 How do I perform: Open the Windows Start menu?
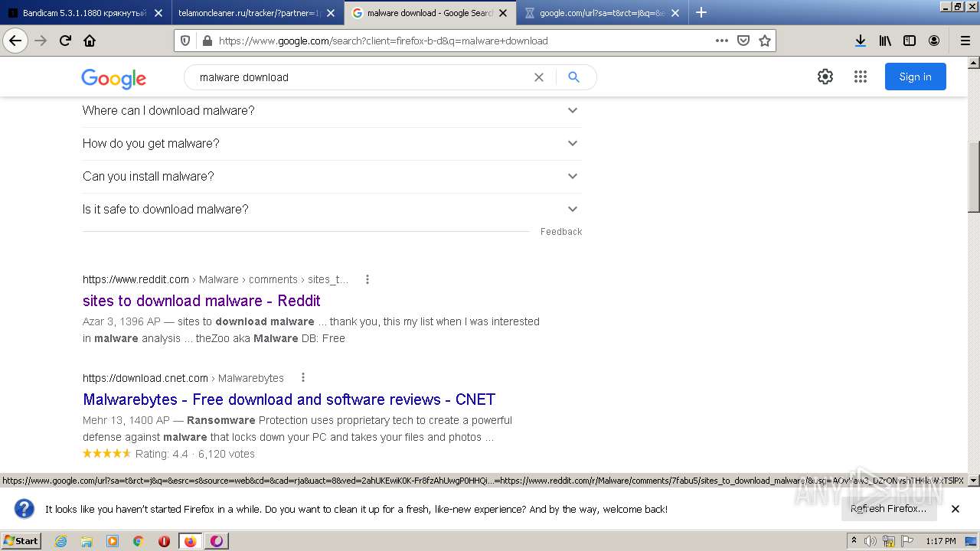[21, 541]
